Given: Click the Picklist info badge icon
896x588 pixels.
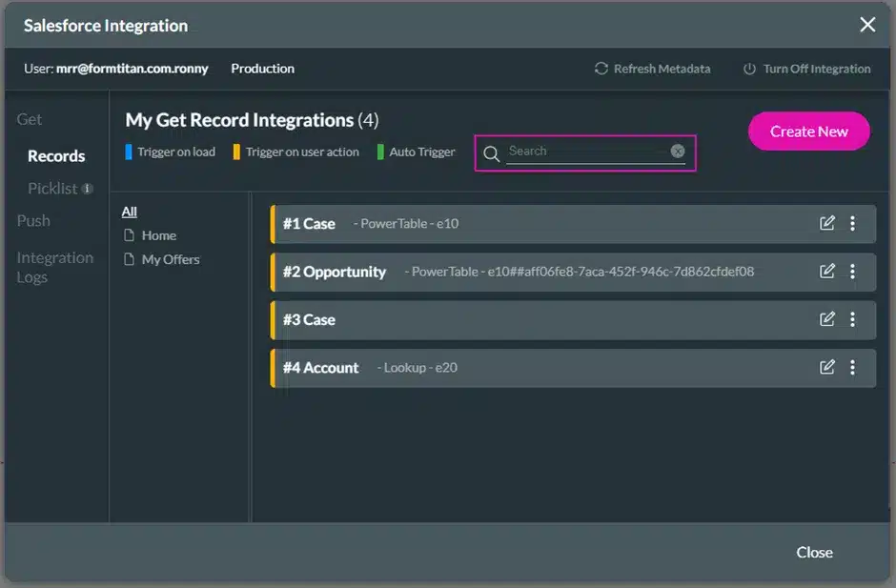Looking at the screenshot, I should pos(88,189).
